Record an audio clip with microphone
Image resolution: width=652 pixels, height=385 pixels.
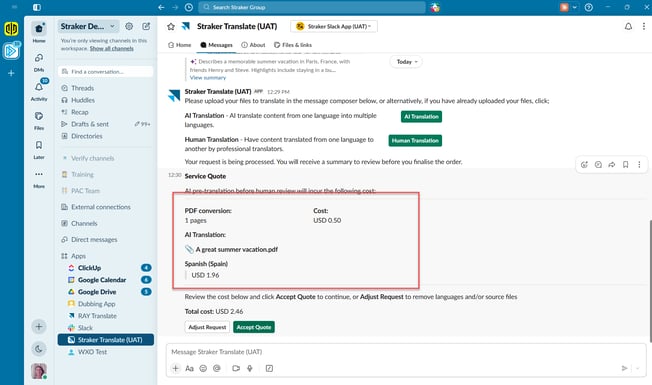click(249, 368)
